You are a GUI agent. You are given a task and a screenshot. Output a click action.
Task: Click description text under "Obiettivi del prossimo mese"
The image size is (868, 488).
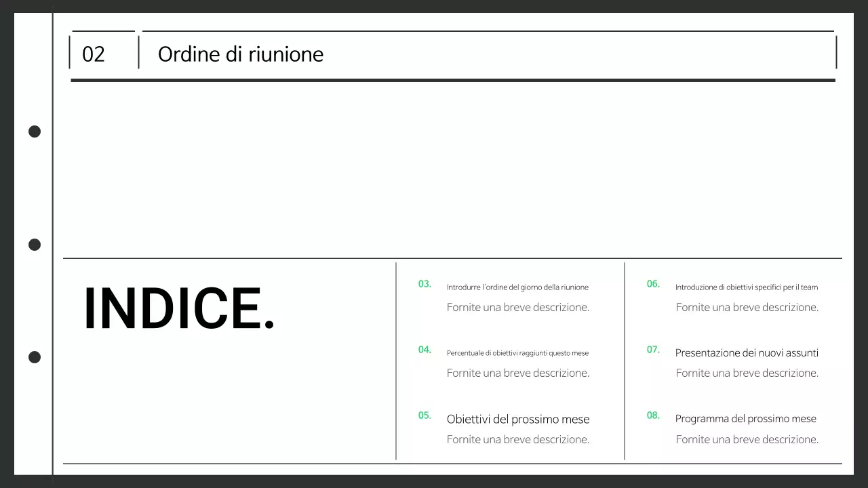pos(517,439)
